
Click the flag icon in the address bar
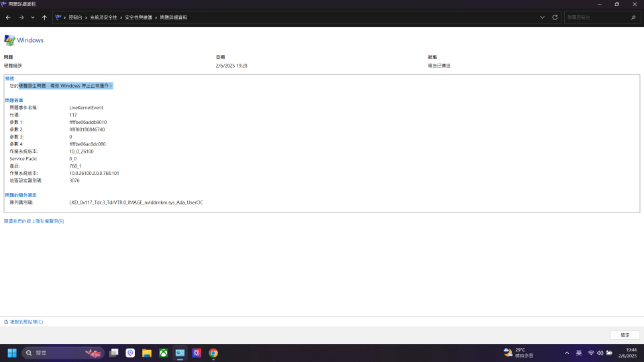click(x=58, y=17)
